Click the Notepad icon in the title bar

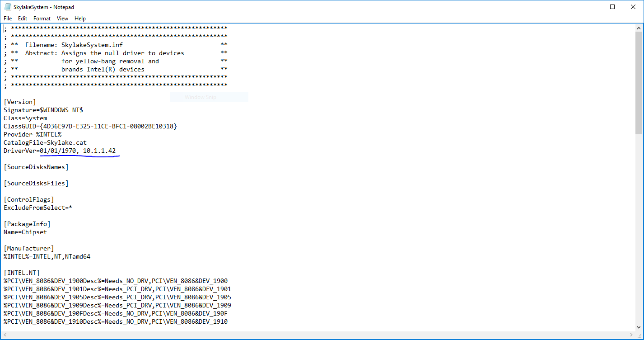coord(7,7)
